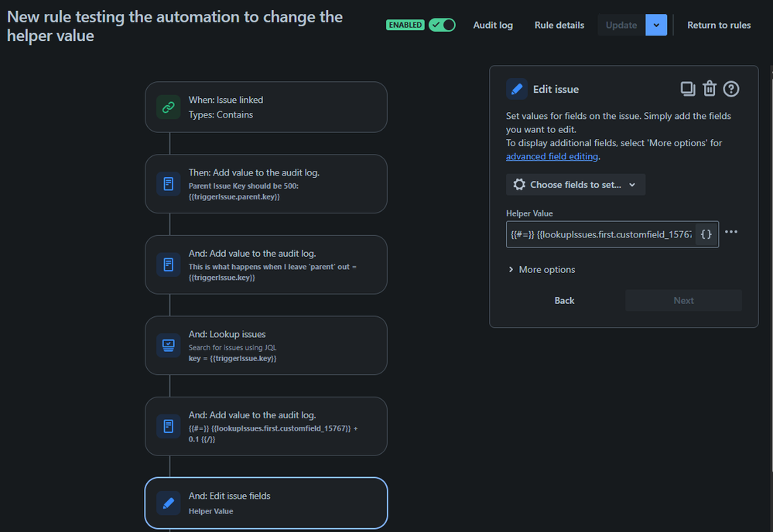Image resolution: width=773 pixels, height=532 pixels.
Task: Open the Update dropdown arrow
Action: 656,25
